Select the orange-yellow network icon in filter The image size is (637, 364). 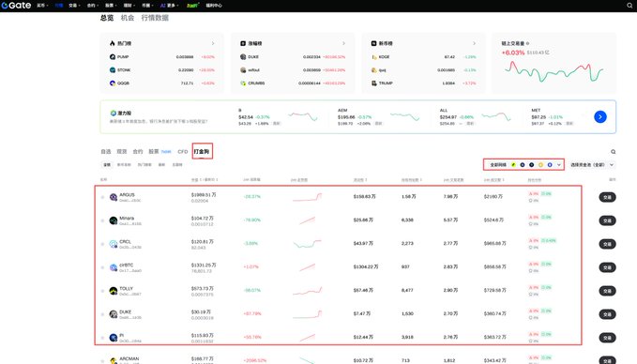click(x=540, y=164)
